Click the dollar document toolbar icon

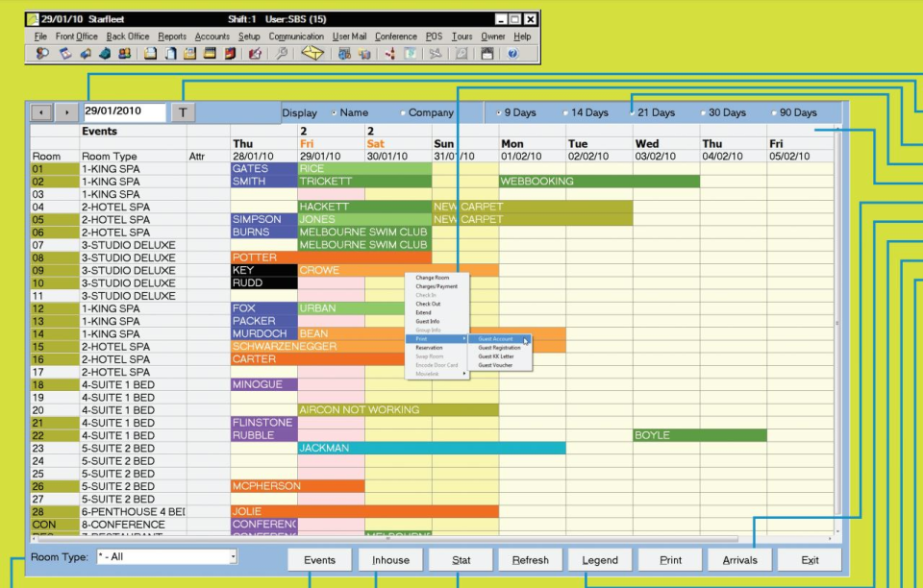tap(410, 54)
